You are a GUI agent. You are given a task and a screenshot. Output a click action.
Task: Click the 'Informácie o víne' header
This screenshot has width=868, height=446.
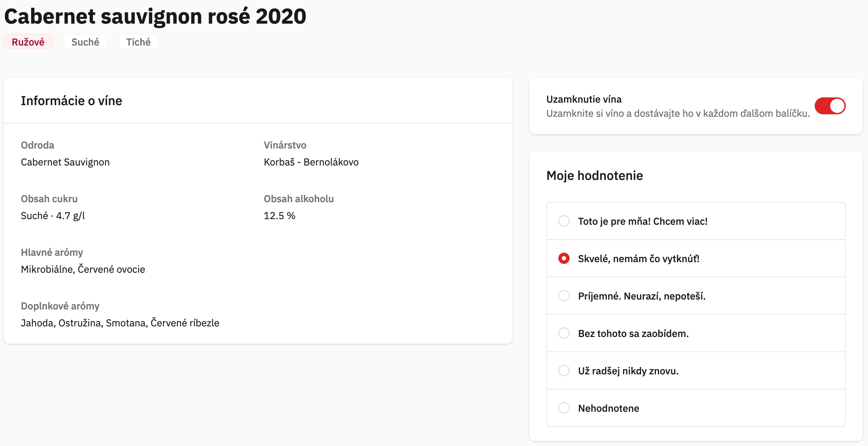click(x=71, y=101)
